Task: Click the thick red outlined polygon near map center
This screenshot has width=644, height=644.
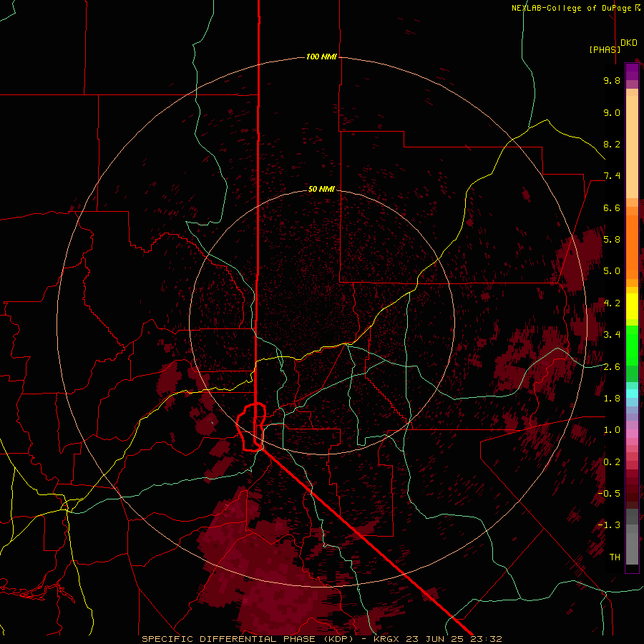Action: [251, 426]
